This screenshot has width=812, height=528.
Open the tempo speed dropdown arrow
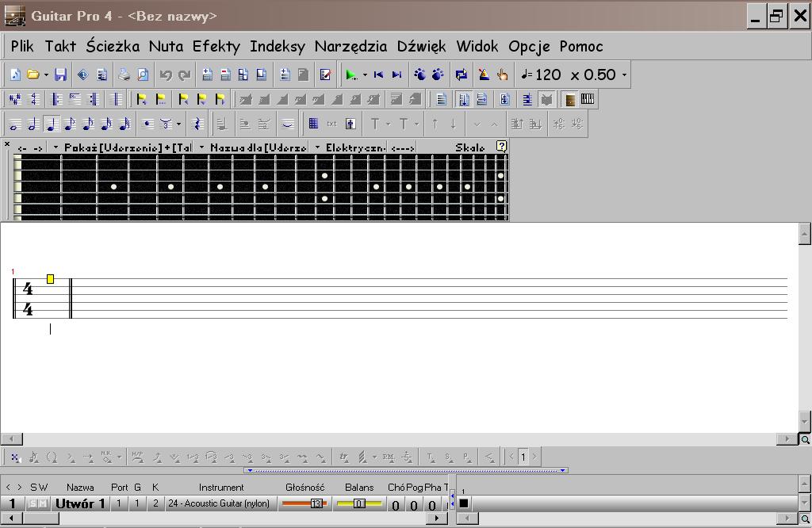[x=625, y=75]
